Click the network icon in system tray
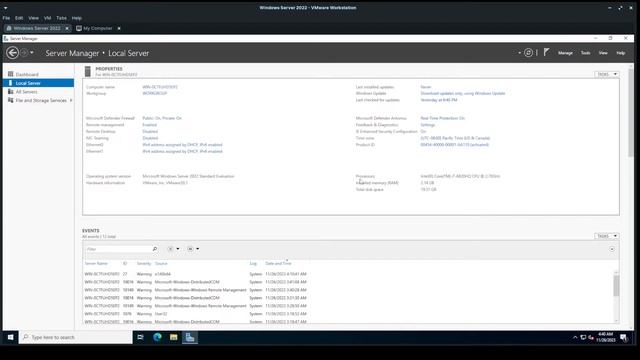The image size is (640, 360). [583, 338]
